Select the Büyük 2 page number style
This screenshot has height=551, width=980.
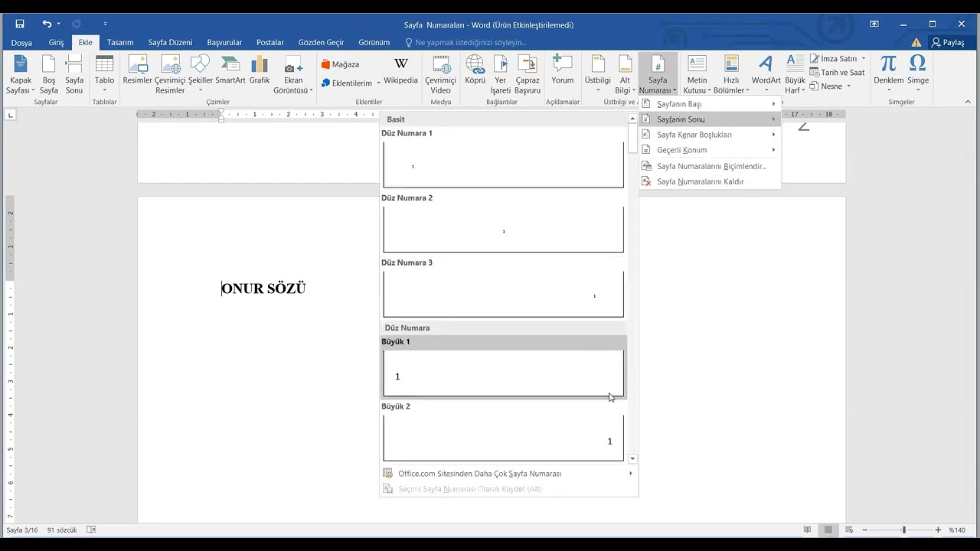503,432
